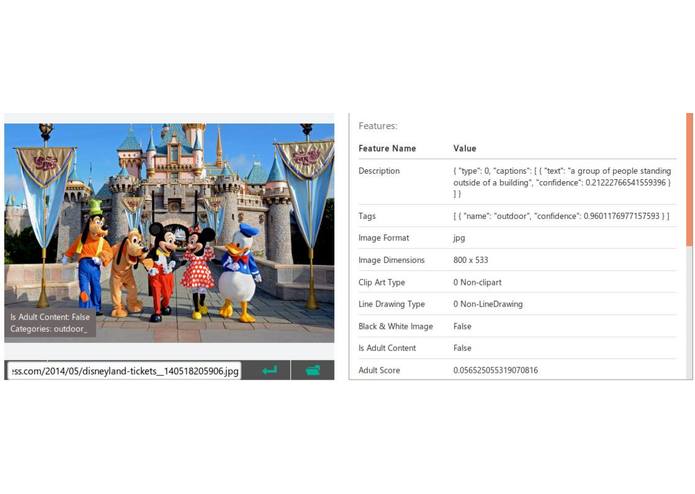Select the "800 x 533" dimensions value
Screen dimensions: 695x494
pos(471,260)
